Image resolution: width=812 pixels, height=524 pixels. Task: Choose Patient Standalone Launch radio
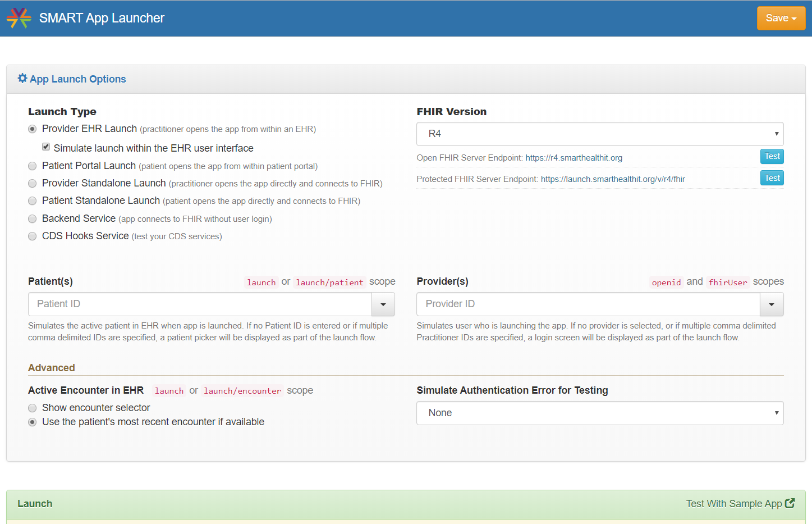click(33, 201)
